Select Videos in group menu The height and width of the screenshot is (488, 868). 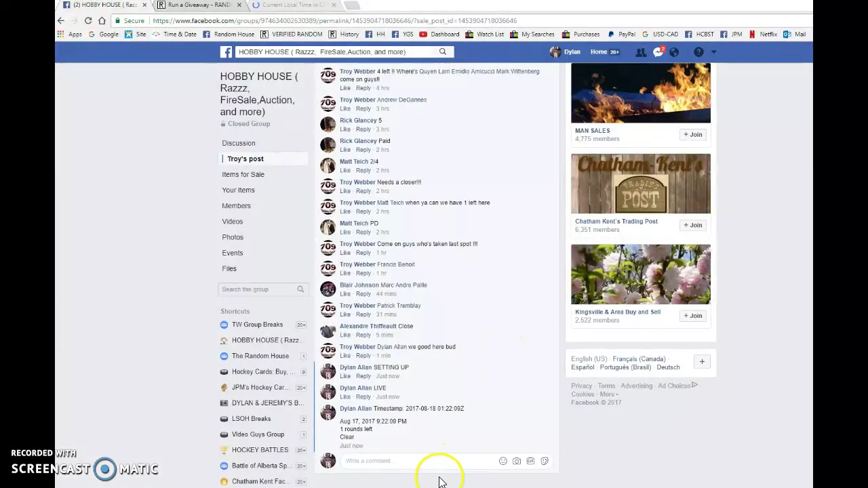(232, 221)
